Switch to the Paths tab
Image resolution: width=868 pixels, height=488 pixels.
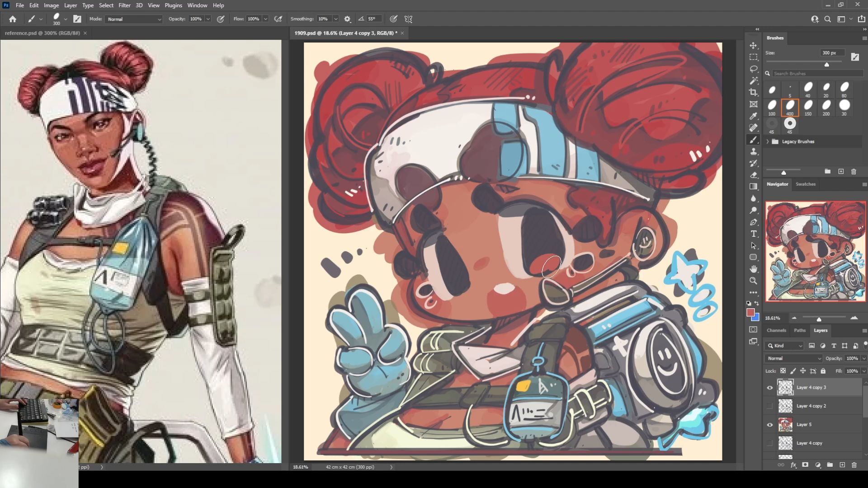800,330
